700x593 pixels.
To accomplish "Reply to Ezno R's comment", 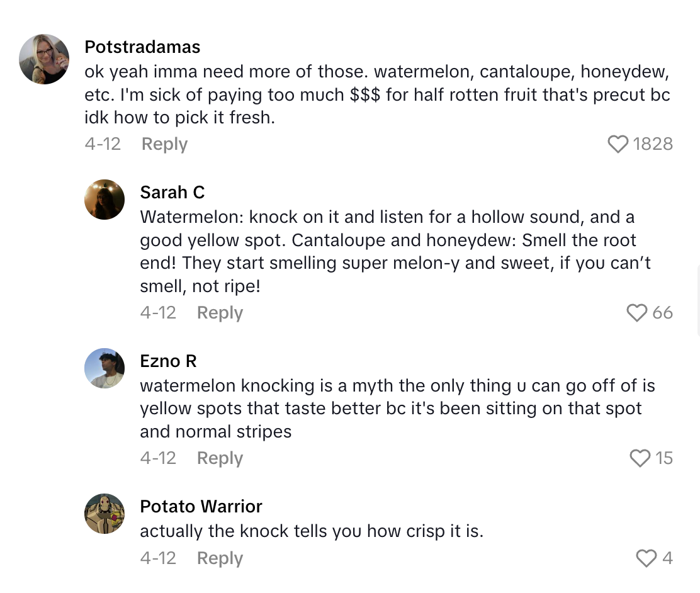I will 220,458.
